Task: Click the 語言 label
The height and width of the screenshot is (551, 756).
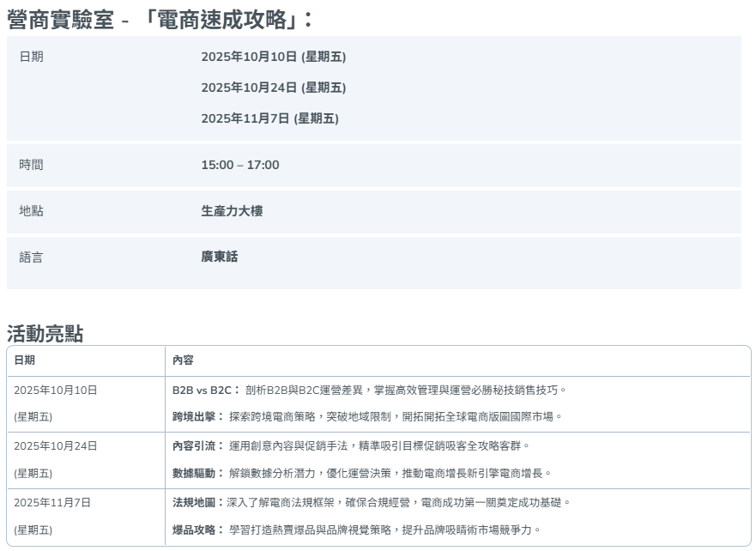Action: pos(31,257)
